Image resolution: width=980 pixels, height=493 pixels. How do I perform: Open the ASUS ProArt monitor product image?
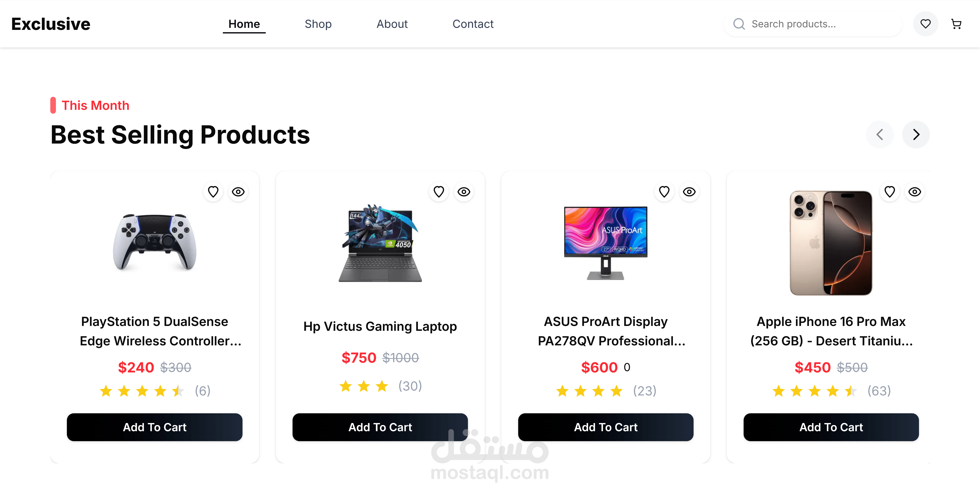click(x=605, y=243)
